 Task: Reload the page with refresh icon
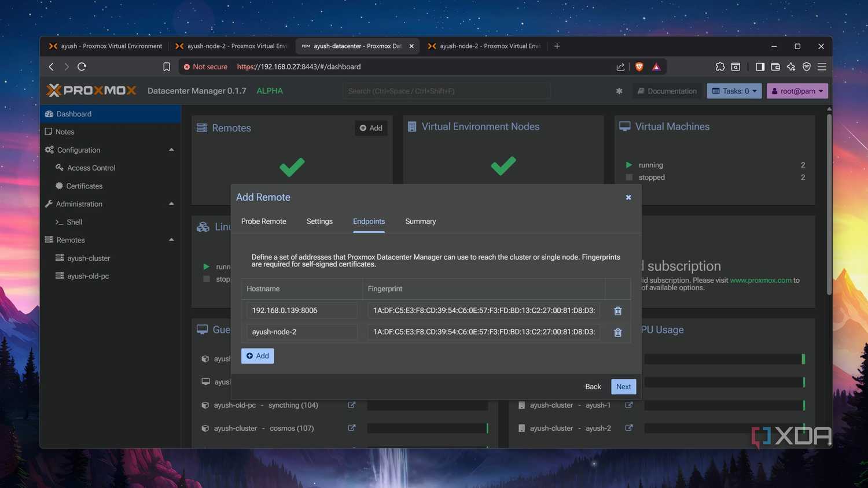[x=82, y=66]
